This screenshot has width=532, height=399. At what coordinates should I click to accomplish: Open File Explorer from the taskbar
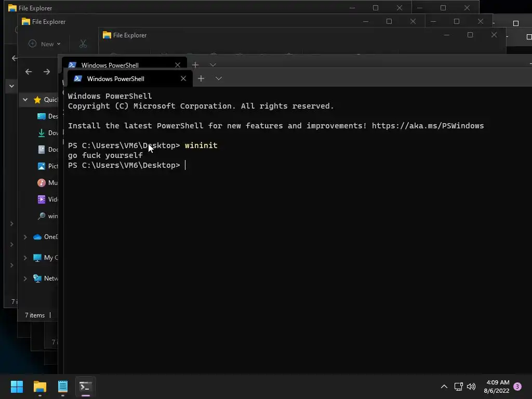[39, 387]
